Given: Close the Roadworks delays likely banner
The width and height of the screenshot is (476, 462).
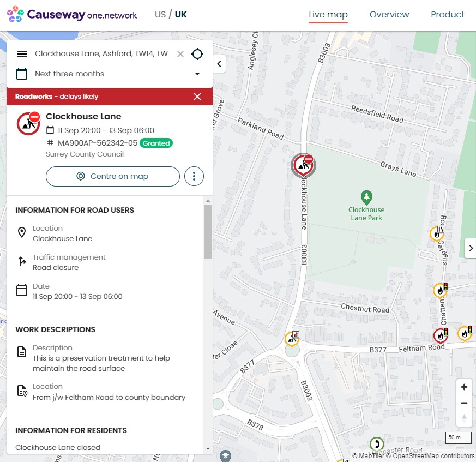Looking at the screenshot, I should [x=197, y=97].
